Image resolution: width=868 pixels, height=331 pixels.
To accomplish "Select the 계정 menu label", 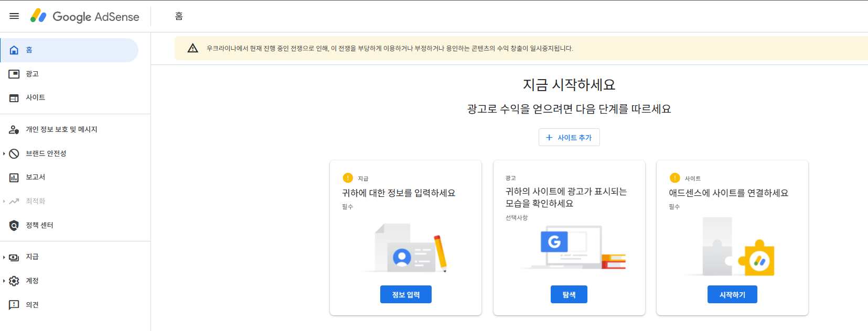I will click(x=32, y=281).
